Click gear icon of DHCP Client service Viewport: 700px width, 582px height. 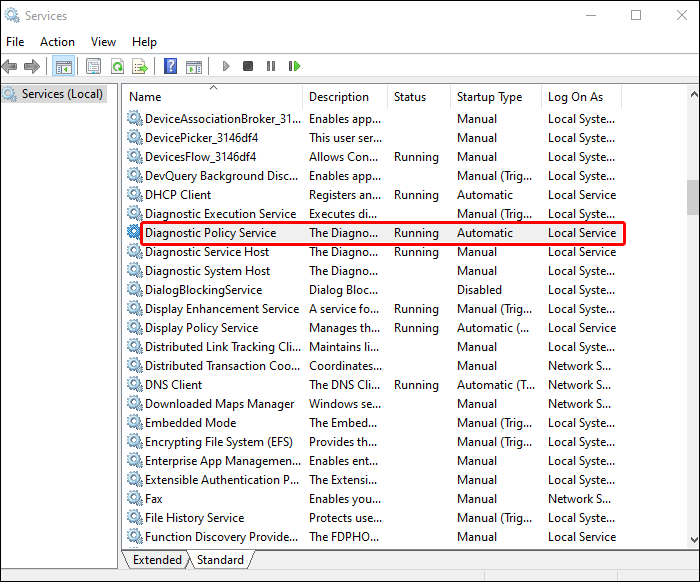click(134, 194)
